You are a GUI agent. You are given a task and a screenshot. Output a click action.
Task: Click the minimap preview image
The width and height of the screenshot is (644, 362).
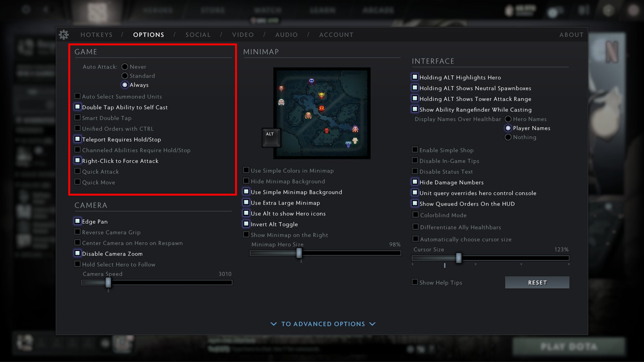322,113
